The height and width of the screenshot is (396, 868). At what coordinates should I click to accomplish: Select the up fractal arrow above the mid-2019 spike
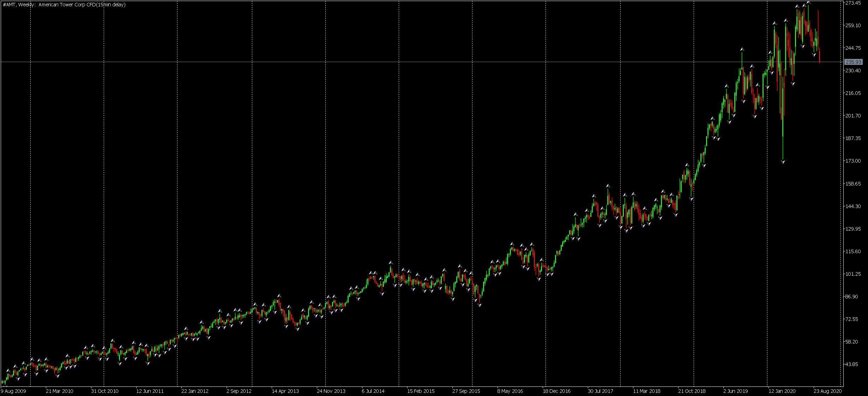tap(742, 49)
